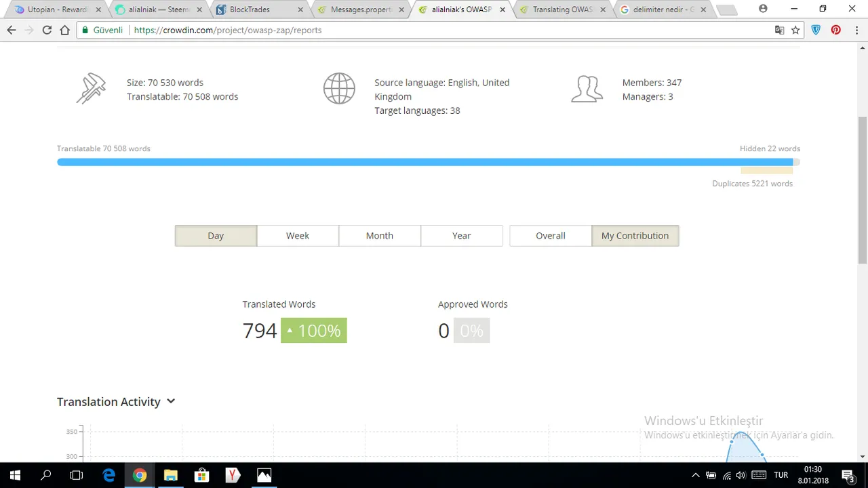This screenshot has width=868, height=488.
Task: Select the Year period filter
Action: click(x=461, y=235)
